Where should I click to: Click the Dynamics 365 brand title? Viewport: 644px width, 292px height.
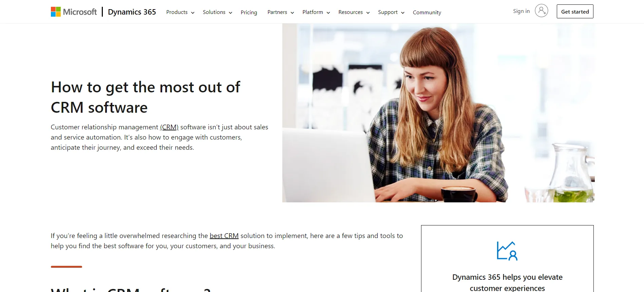[132, 12]
